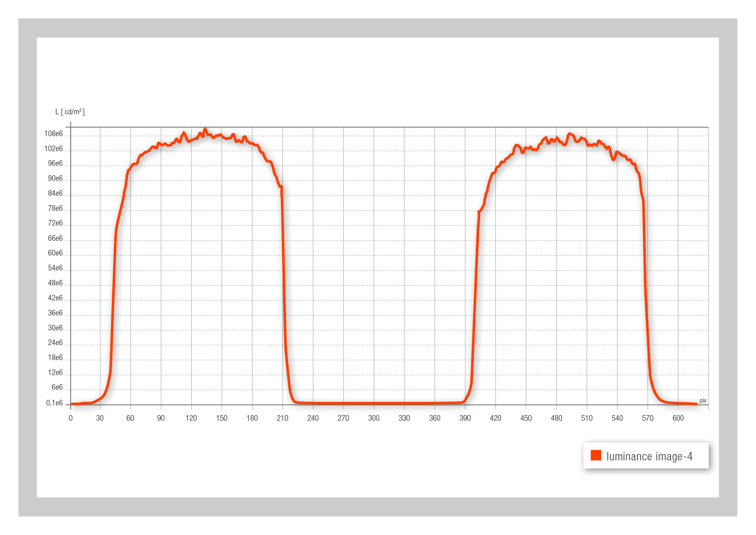Click the 210 x-axis tick label
The image size is (756, 535).
pyautogui.click(x=282, y=418)
